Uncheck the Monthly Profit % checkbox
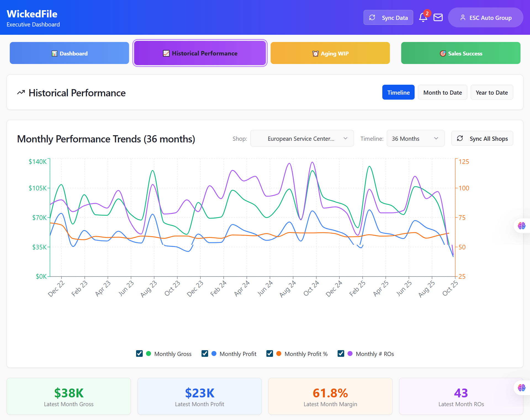The height and width of the screenshot is (420, 530). pos(270,353)
